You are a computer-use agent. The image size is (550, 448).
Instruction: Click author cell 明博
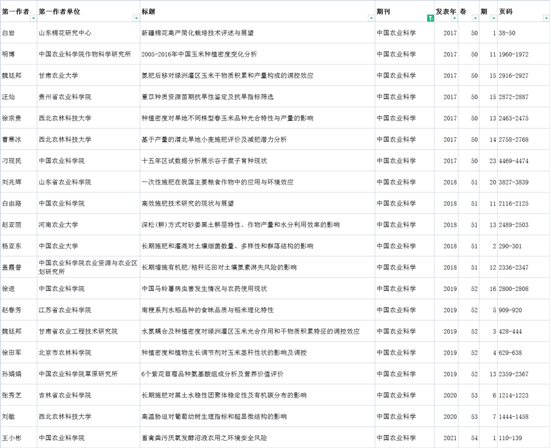(x=19, y=54)
